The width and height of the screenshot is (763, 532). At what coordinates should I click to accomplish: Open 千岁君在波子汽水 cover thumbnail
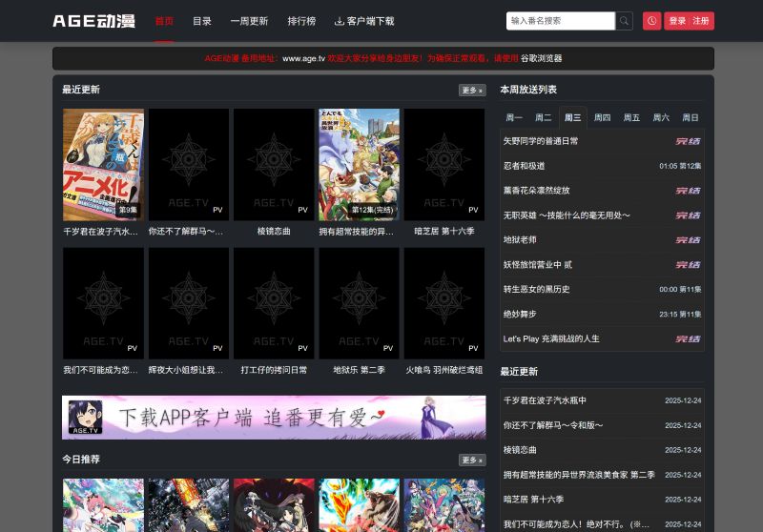[x=103, y=164]
